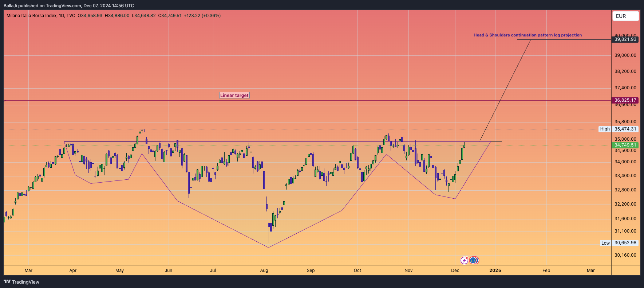Click the High value H34,886.00
Viewport: 644px width, 288px height.
tap(117, 16)
